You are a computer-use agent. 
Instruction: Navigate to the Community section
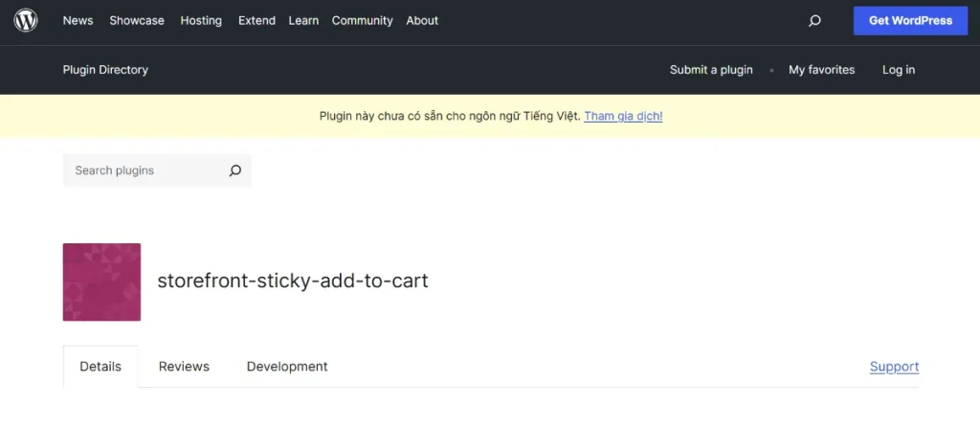362,20
